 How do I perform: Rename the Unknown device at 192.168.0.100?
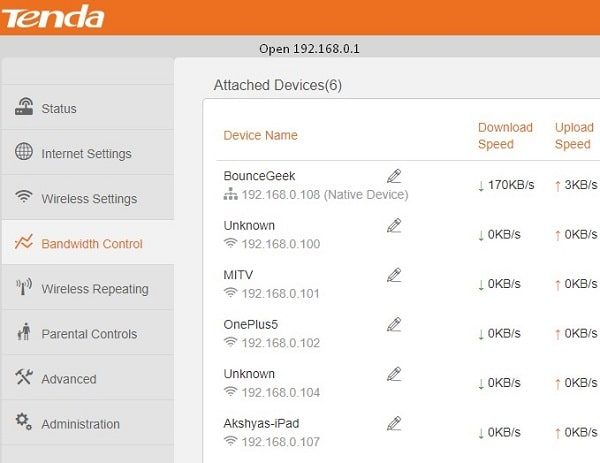[394, 226]
